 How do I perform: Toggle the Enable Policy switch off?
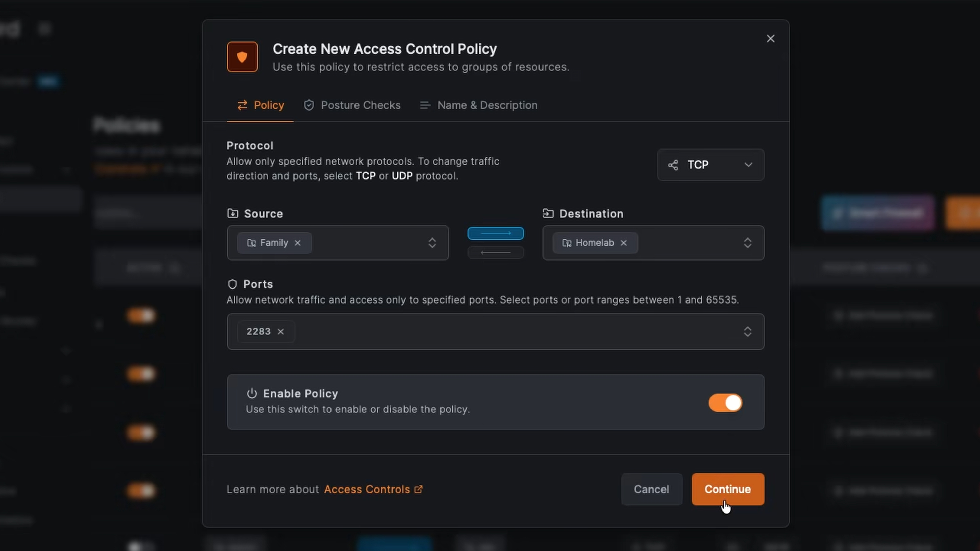tap(725, 403)
